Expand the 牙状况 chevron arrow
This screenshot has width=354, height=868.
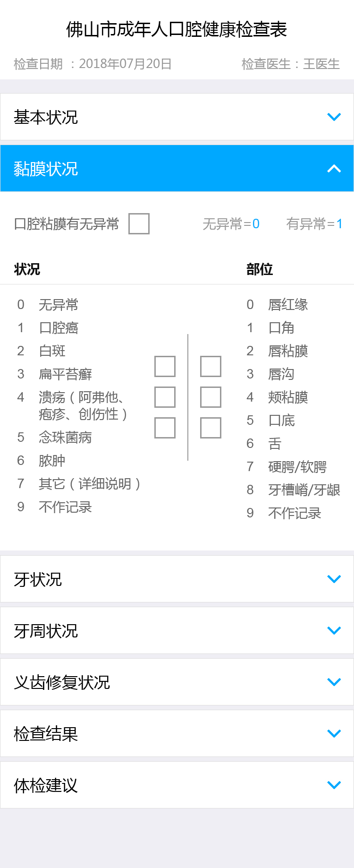coord(334,579)
